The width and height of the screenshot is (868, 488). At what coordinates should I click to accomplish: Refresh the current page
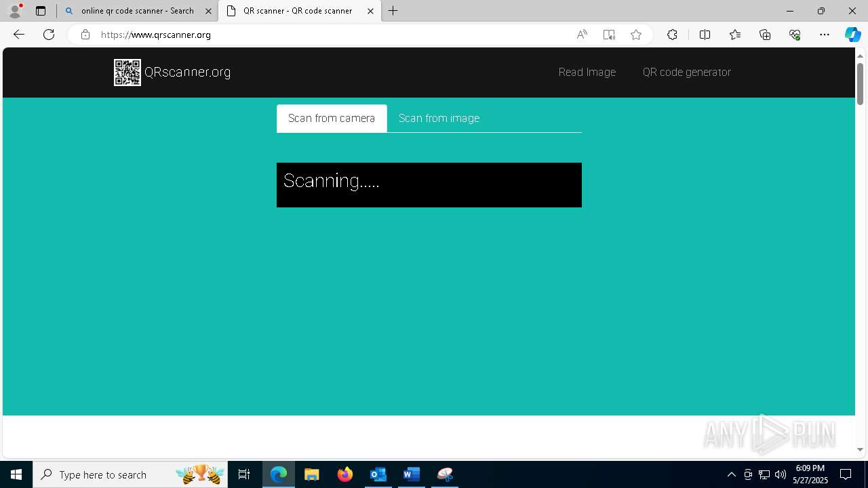click(49, 35)
